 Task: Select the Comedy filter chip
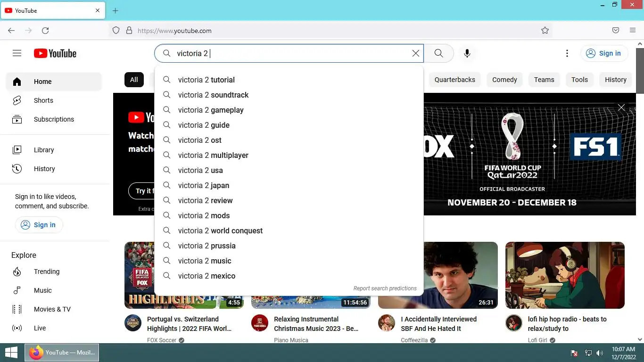tap(504, 80)
